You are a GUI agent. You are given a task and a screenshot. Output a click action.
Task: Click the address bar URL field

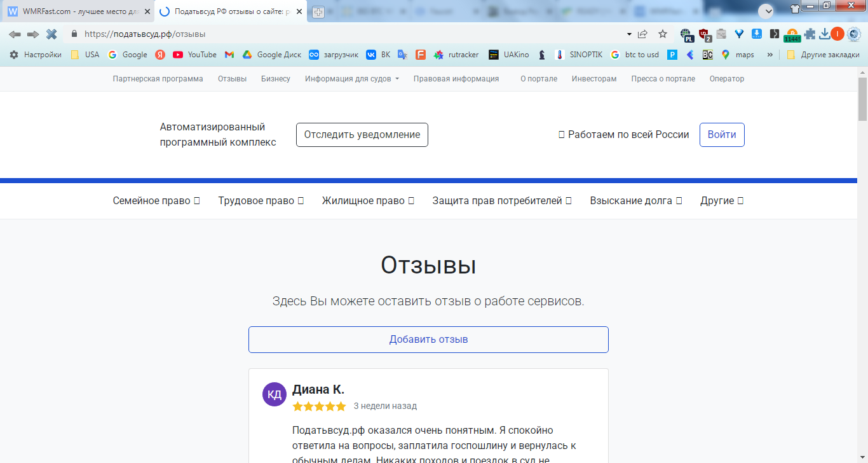[349, 34]
